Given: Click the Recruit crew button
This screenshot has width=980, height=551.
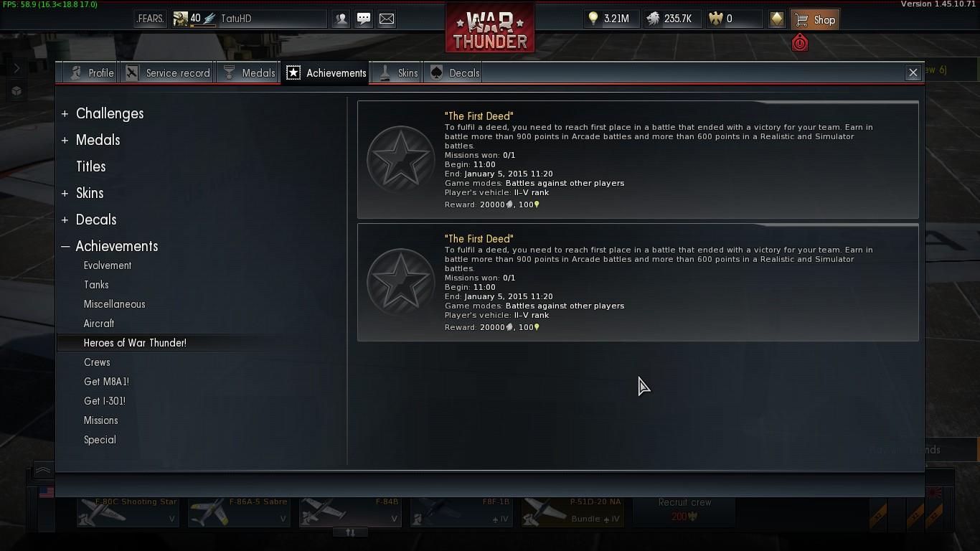Looking at the screenshot, I should click(x=684, y=510).
